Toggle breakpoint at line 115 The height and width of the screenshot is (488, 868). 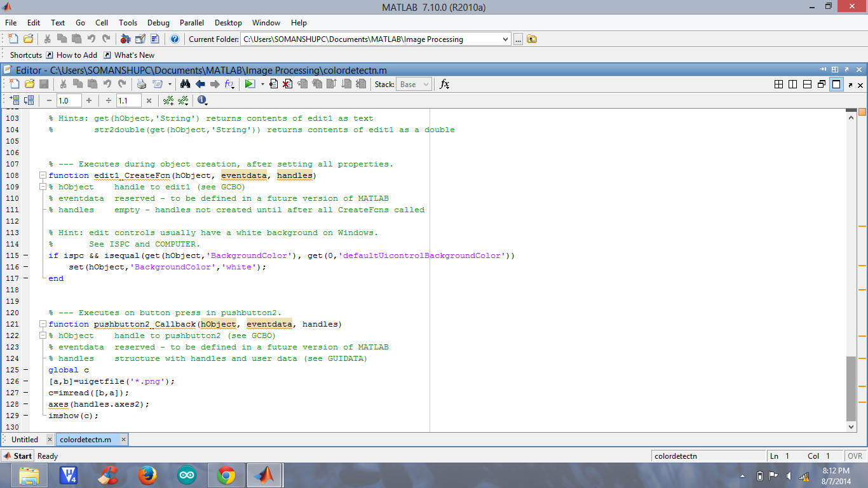(x=25, y=255)
